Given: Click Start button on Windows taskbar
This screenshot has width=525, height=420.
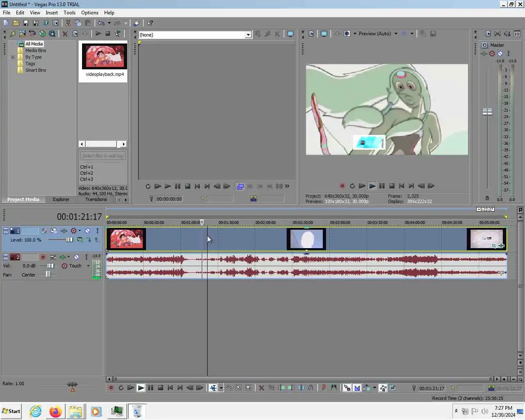Looking at the screenshot, I should [11, 411].
